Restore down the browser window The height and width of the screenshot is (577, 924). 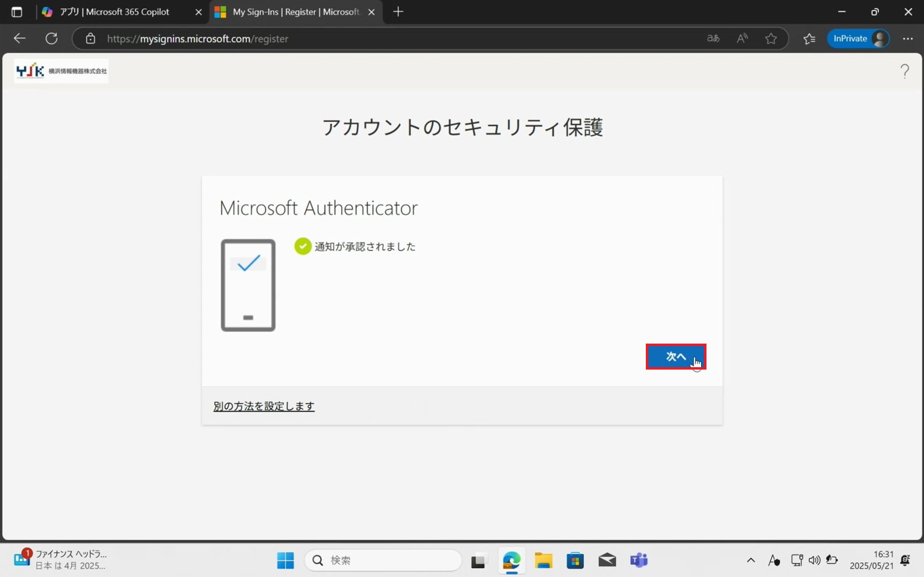[x=875, y=12]
